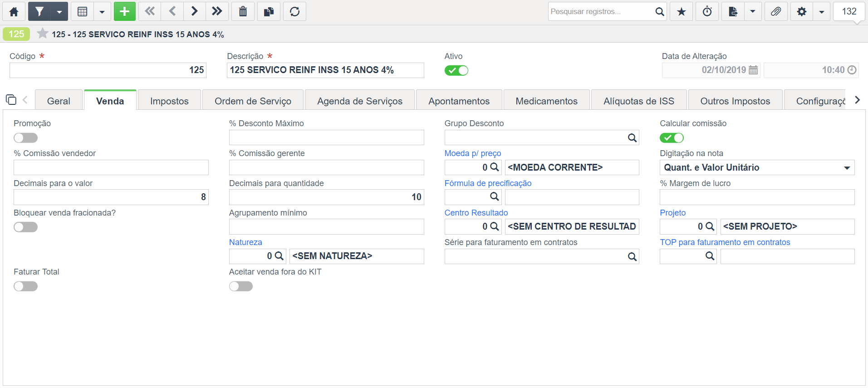Open Projeto search lookup
This screenshot has width=868, height=388.
pyautogui.click(x=710, y=226)
